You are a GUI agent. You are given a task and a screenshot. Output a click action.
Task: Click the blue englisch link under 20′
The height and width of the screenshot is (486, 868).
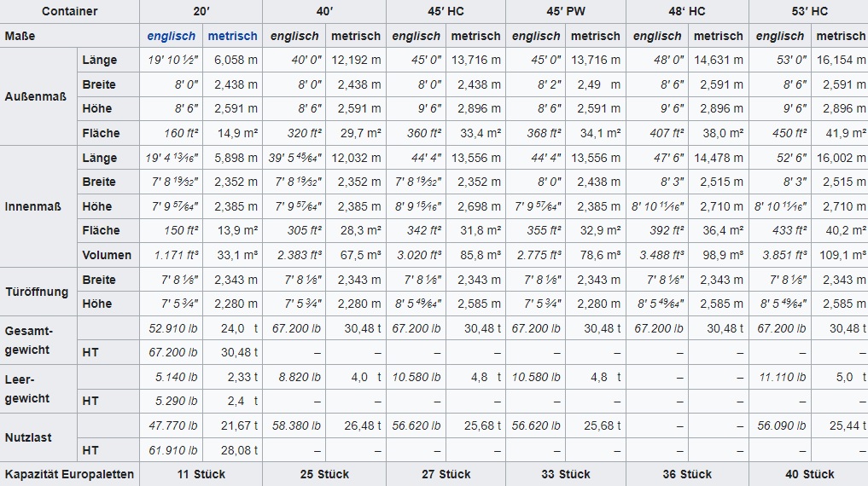pyautogui.click(x=171, y=36)
